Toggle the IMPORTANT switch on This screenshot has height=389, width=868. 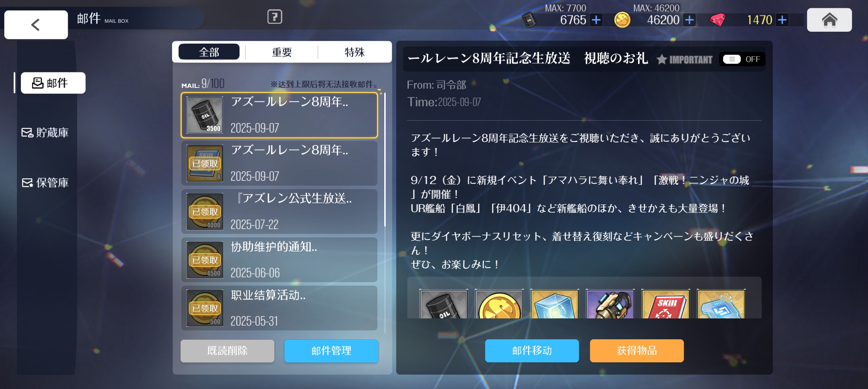coord(742,59)
